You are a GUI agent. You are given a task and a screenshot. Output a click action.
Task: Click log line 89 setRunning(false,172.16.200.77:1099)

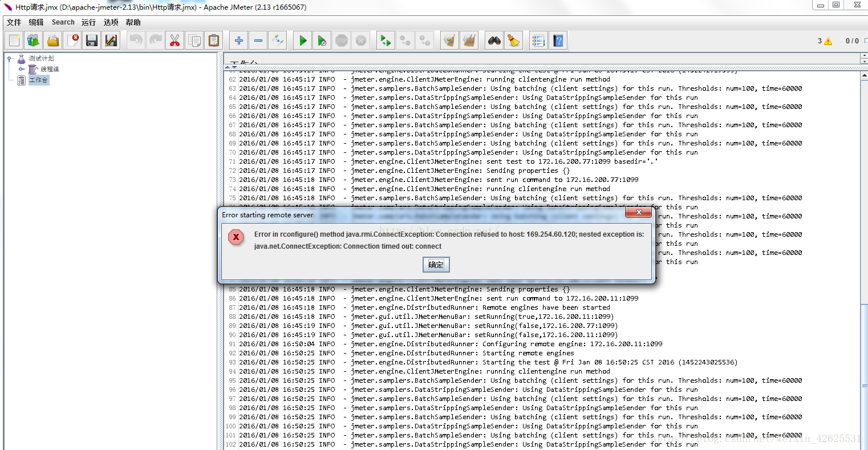tap(428, 326)
